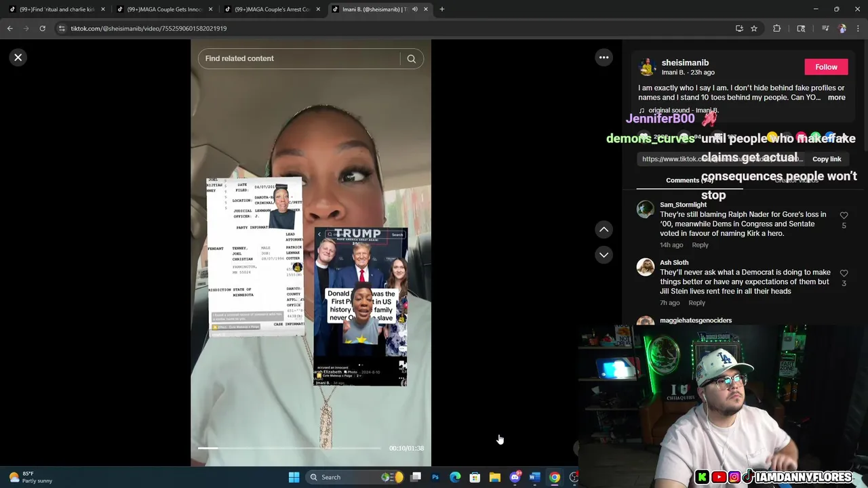
Task: Click the Copy link button
Action: tap(827, 159)
